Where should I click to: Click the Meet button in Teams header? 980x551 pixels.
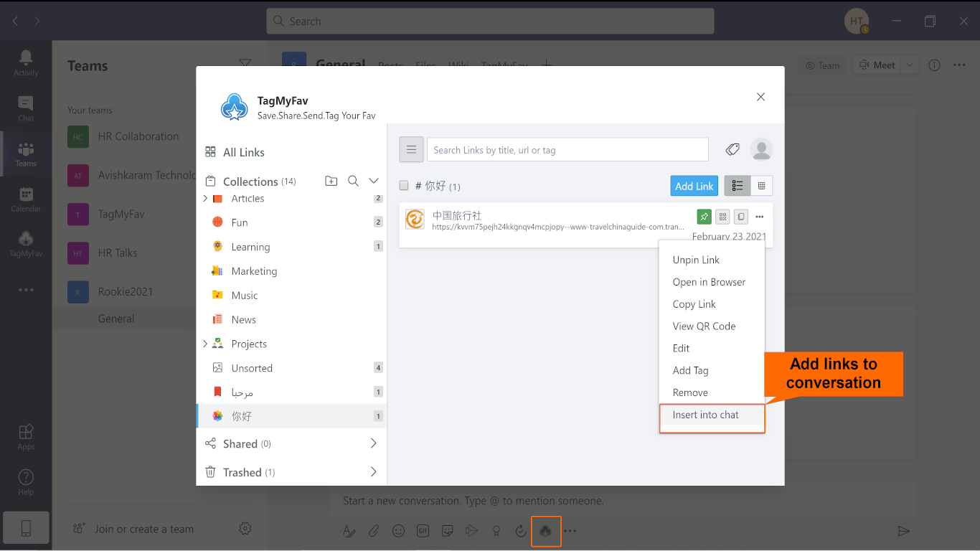coord(877,65)
